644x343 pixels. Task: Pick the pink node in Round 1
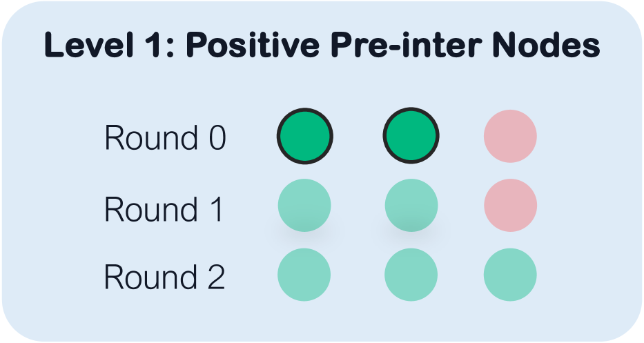[x=510, y=206]
